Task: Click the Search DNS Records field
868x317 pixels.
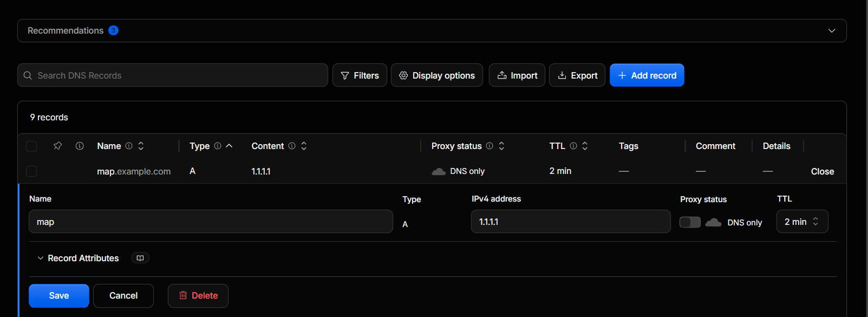Action: 173,75
